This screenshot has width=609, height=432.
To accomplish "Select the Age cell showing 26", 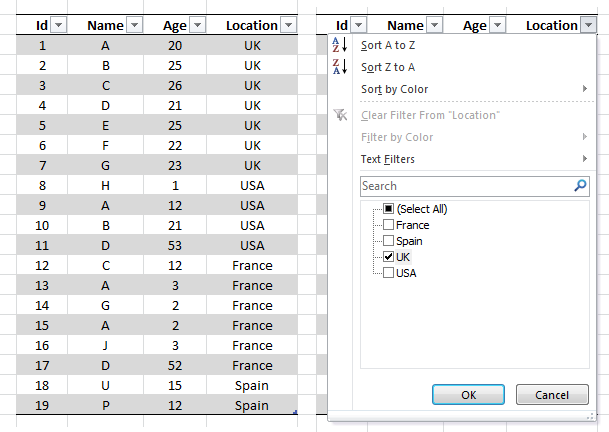I will pyautogui.click(x=175, y=85).
